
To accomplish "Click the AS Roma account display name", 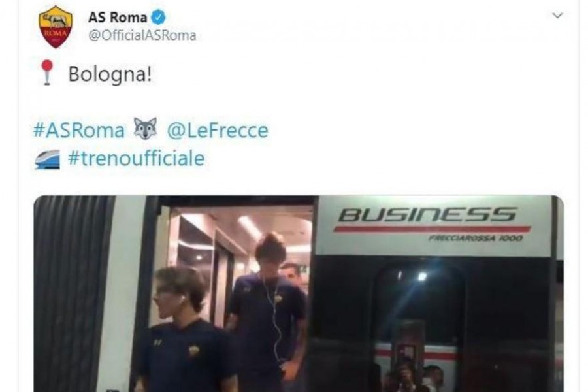I will coord(118,17).
